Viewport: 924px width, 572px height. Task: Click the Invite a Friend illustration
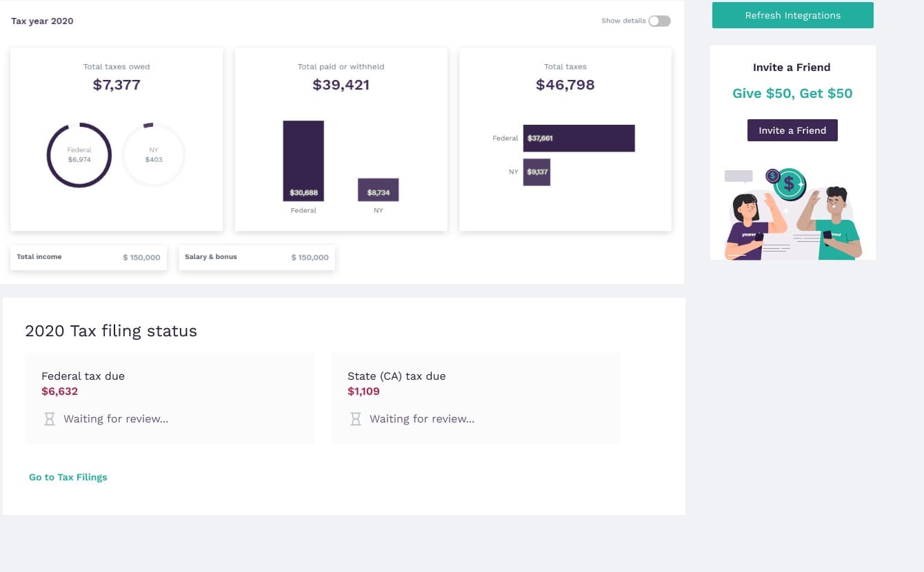coord(792,210)
